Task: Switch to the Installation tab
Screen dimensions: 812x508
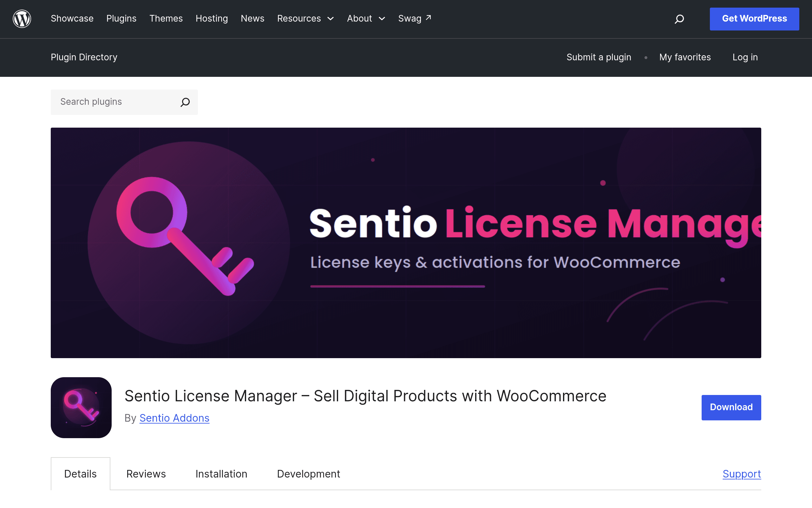Action: coord(221,474)
